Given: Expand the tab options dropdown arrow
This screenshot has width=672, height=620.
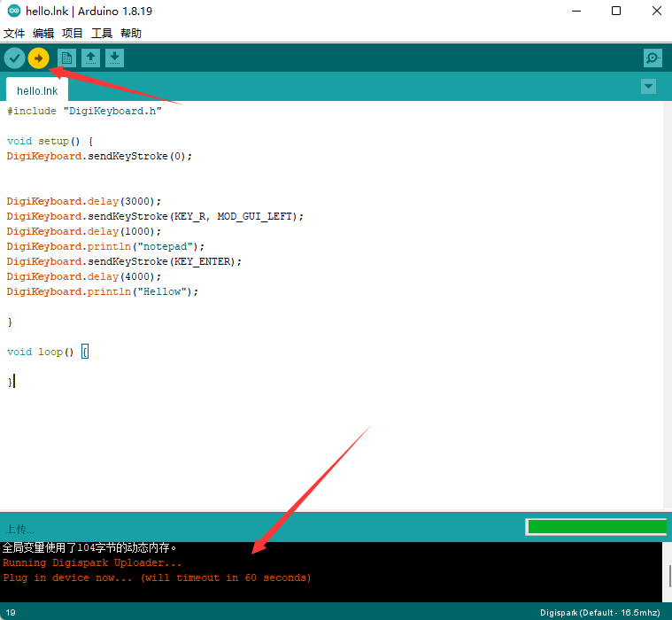Looking at the screenshot, I should [x=648, y=86].
